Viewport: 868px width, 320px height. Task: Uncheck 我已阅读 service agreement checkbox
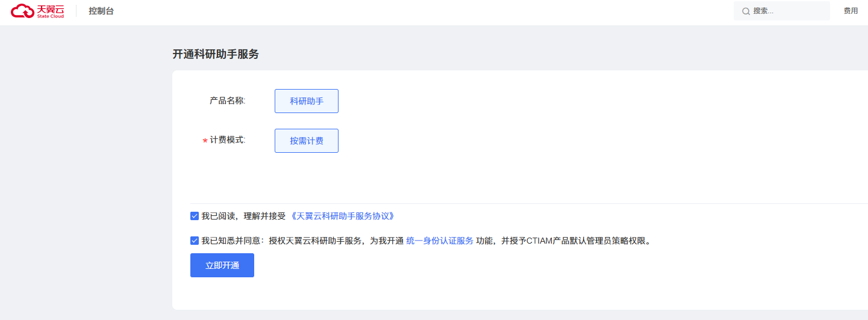point(195,216)
